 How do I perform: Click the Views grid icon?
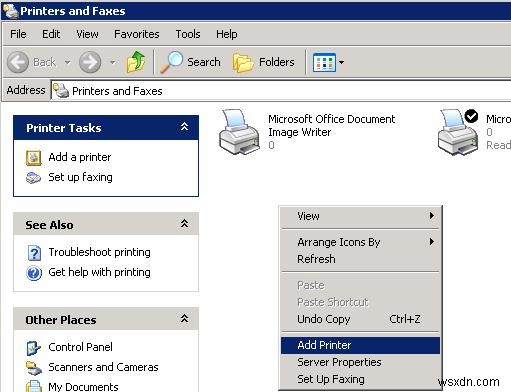coord(324,62)
